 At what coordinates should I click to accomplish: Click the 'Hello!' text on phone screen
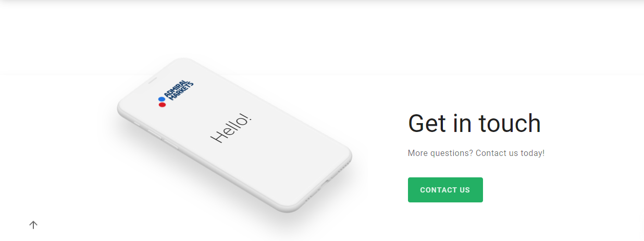(231, 128)
